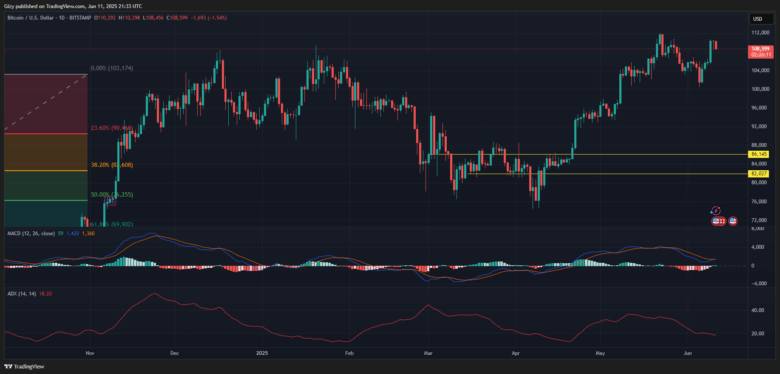The image size is (780, 374).
Task: Click the 112,000 price axis label
Action: [x=759, y=33]
